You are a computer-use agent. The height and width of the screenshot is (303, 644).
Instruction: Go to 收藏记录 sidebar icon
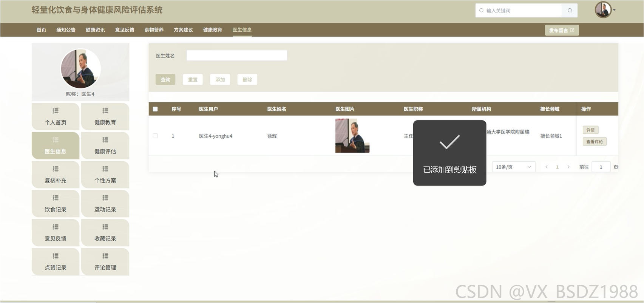point(105,227)
